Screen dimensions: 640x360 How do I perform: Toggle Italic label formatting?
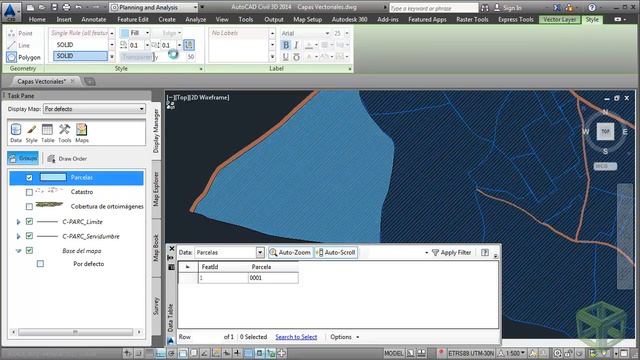click(296, 45)
